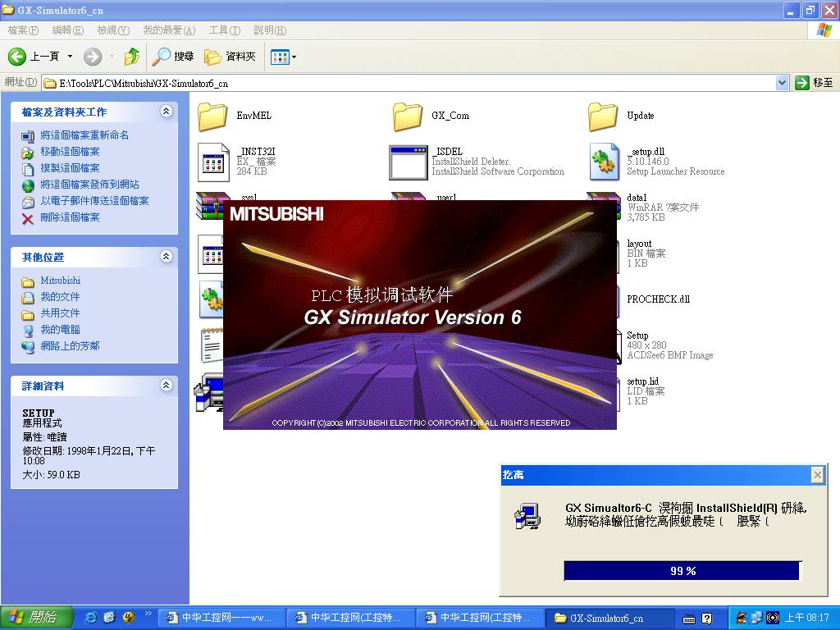The height and width of the screenshot is (630, 840).
Task: Open the 工具 menu
Action: tap(225, 30)
